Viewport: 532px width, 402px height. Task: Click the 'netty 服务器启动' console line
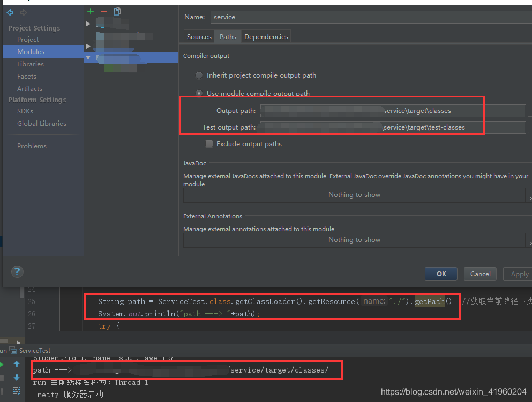point(70,394)
